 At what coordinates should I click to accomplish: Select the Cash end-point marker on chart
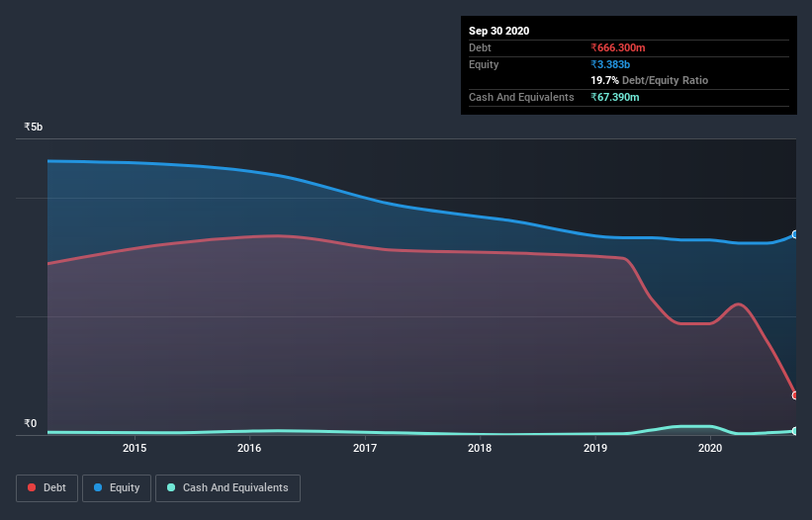795,431
